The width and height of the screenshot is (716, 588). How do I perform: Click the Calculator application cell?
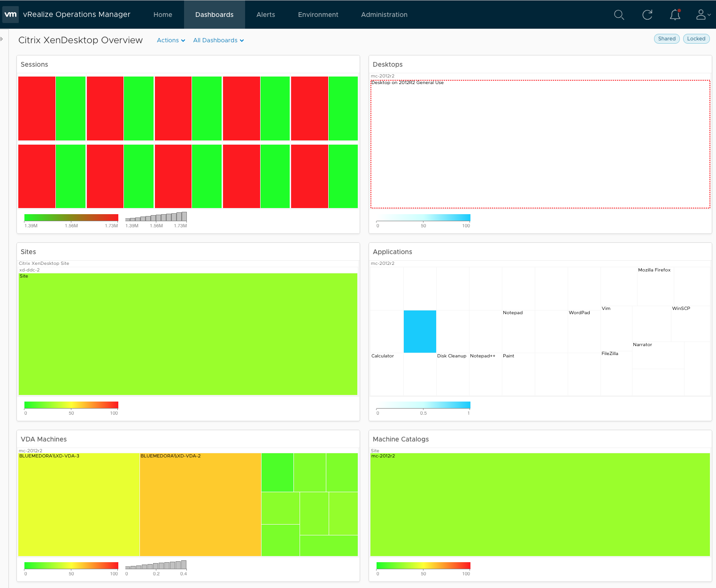(387, 374)
